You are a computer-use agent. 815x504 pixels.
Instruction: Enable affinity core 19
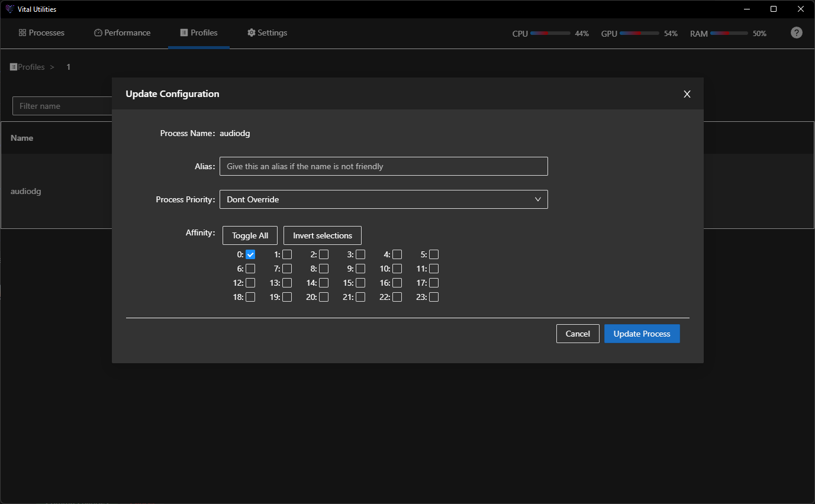coord(287,297)
